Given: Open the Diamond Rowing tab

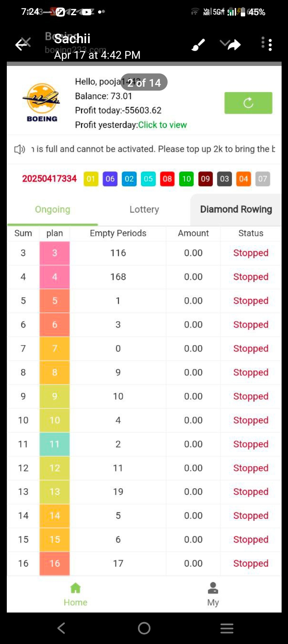Looking at the screenshot, I should (x=236, y=210).
